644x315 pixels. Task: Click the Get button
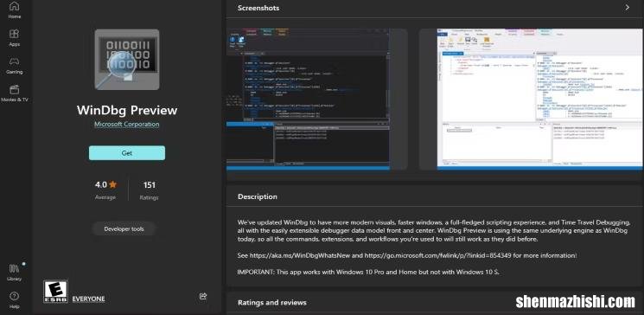127,153
